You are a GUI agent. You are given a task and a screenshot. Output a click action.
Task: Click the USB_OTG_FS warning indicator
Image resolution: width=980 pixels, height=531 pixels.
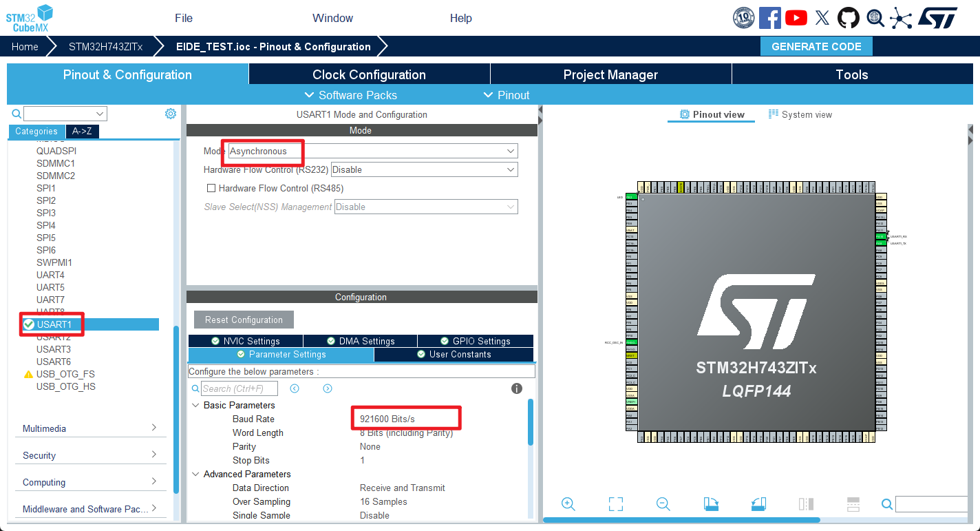(28, 374)
